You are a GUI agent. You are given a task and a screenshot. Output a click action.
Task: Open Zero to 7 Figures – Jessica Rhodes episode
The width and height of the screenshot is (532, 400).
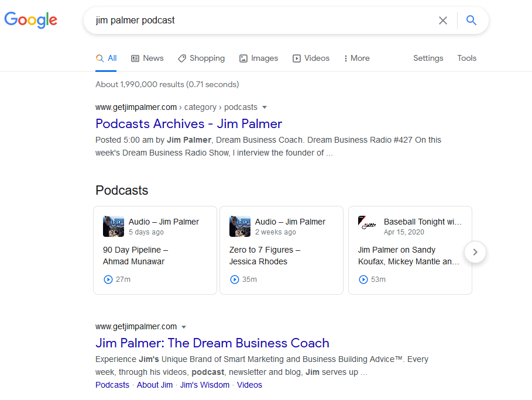pyautogui.click(x=265, y=256)
